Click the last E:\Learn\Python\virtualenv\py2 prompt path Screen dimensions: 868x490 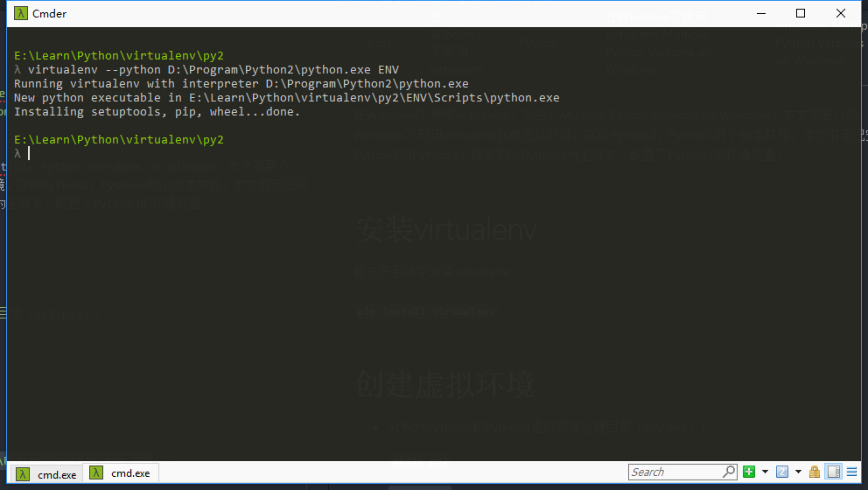118,139
